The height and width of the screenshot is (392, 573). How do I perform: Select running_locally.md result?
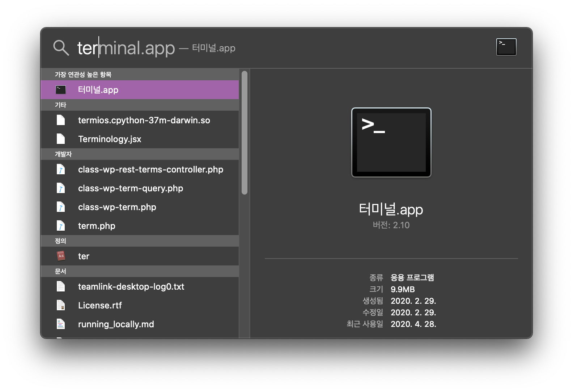click(x=140, y=324)
